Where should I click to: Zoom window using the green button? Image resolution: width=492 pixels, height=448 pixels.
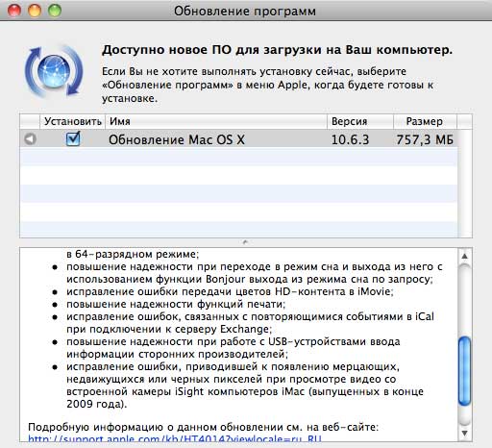tap(55, 11)
